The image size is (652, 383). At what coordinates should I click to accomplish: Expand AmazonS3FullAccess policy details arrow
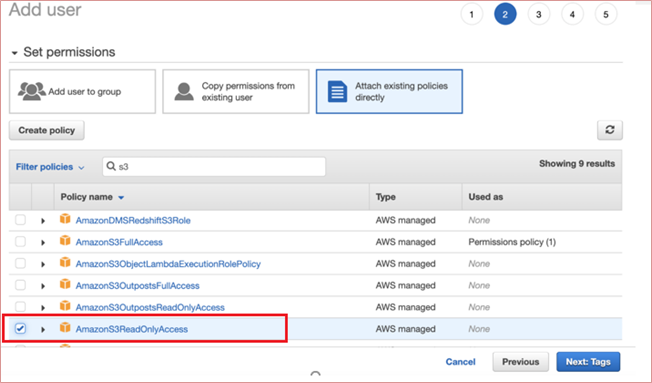pyautogui.click(x=43, y=242)
